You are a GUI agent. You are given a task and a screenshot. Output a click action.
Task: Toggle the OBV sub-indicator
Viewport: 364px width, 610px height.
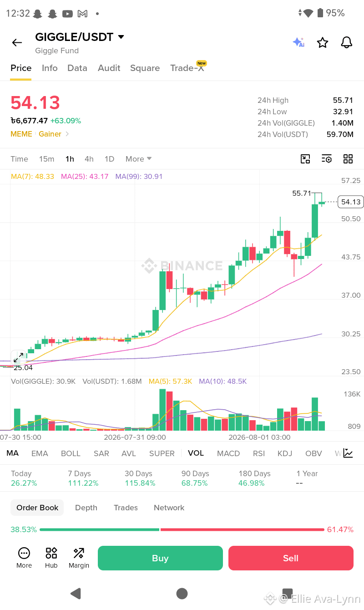coord(313,453)
